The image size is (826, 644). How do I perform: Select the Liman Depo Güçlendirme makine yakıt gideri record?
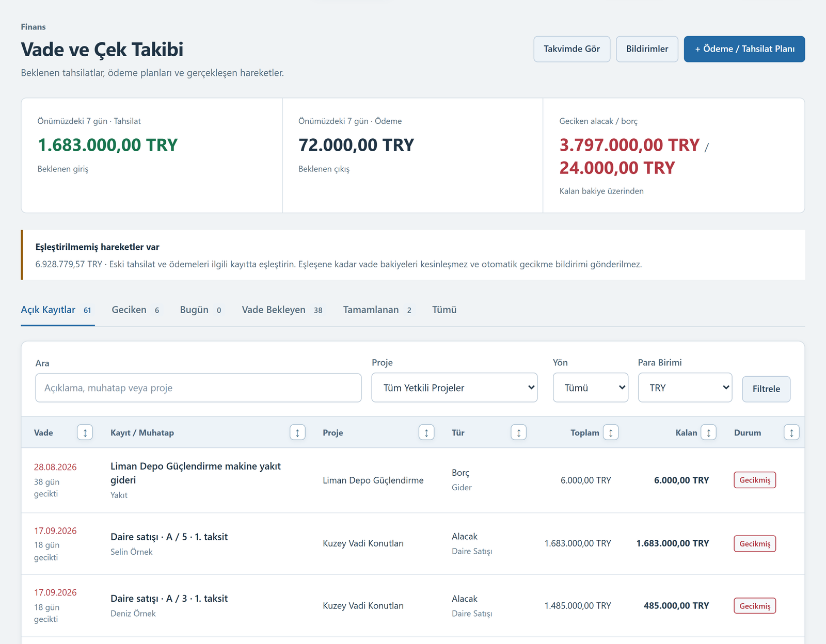pyautogui.click(x=196, y=473)
